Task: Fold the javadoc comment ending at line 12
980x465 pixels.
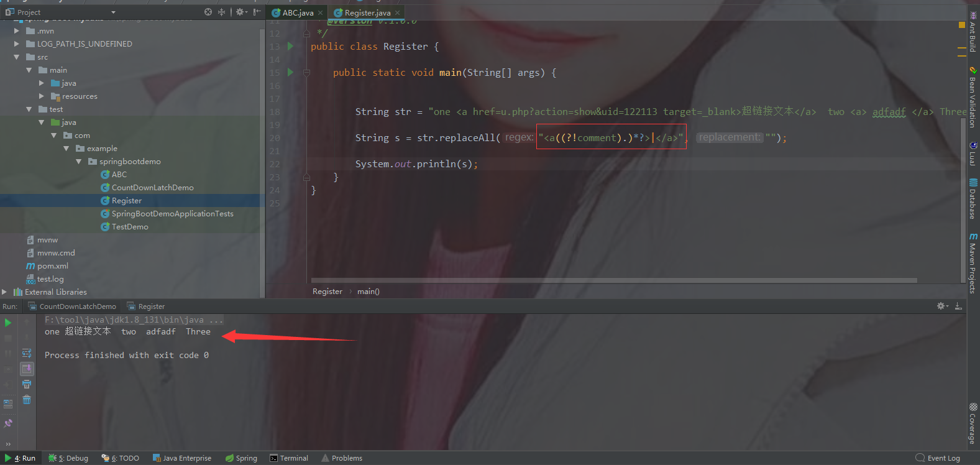Action: point(306,34)
